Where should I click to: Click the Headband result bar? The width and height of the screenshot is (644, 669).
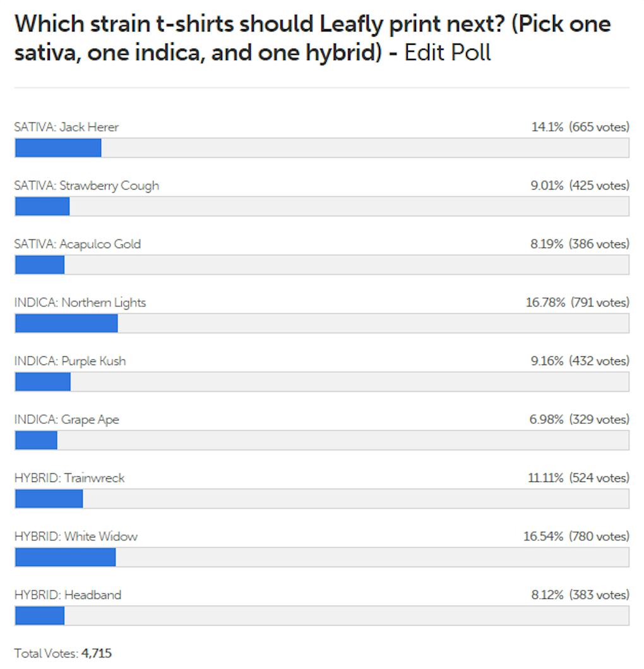(321, 615)
